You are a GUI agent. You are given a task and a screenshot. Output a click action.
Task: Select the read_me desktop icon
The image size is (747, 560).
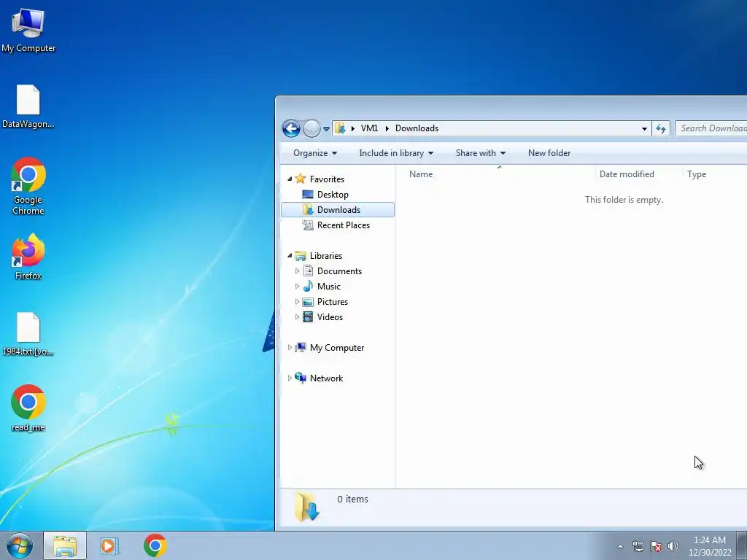(x=28, y=408)
